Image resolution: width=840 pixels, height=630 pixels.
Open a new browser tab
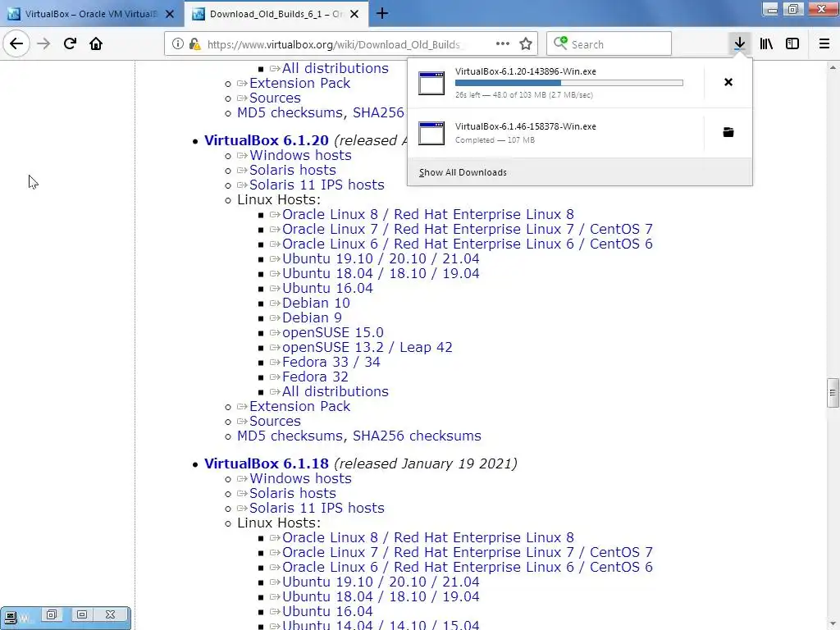(x=382, y=13)
